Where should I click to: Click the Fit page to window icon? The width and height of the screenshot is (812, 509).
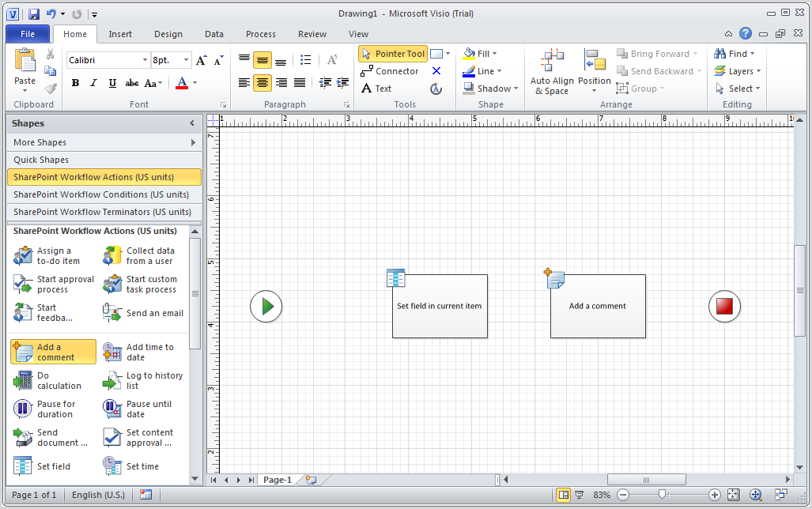pyautogui.click(x=733, y=495)
